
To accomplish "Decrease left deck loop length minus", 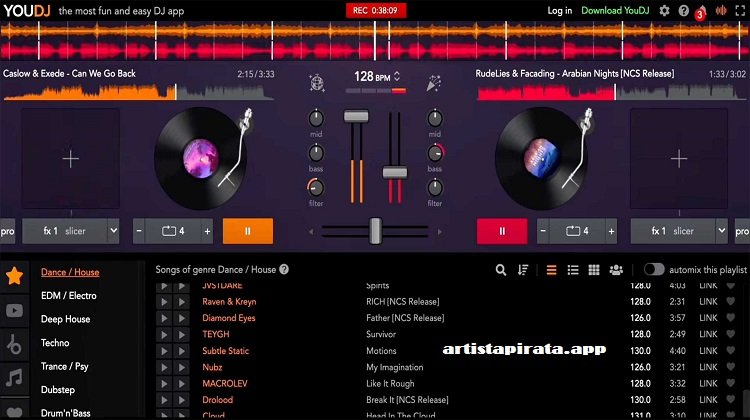I will (139, 231).
